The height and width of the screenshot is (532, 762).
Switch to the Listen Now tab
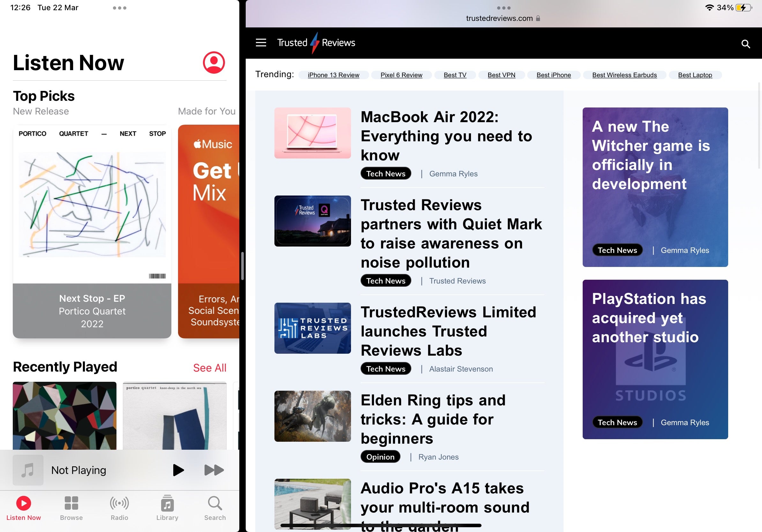24,508
